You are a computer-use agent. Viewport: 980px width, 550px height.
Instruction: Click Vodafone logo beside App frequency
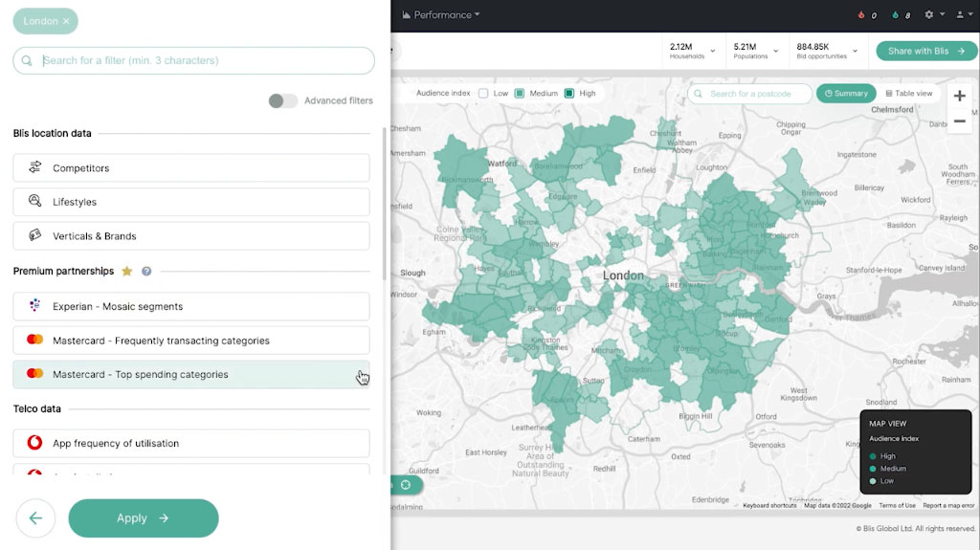35,443
